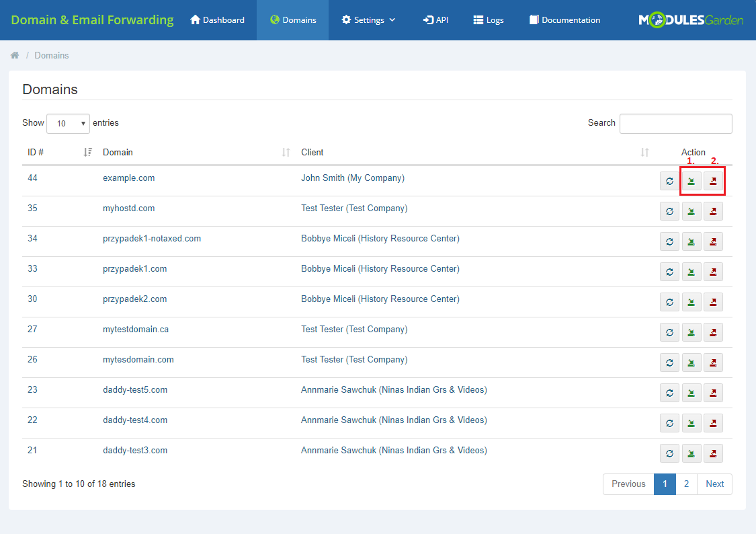Click the red icon for przypadek1.com
The width and height of the screenshot is (756, 534).
(x=713, y=272)
